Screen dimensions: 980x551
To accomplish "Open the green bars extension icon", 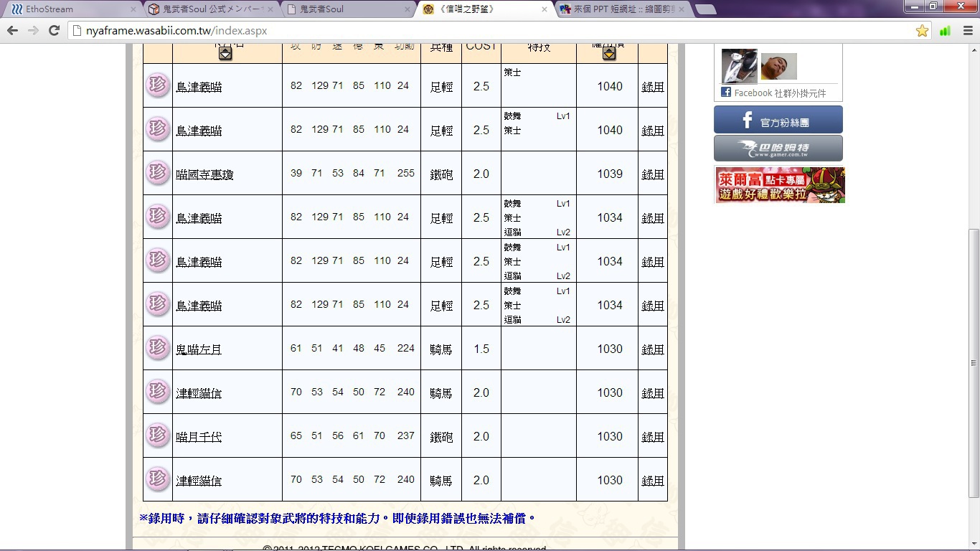I will pos(945,30).
